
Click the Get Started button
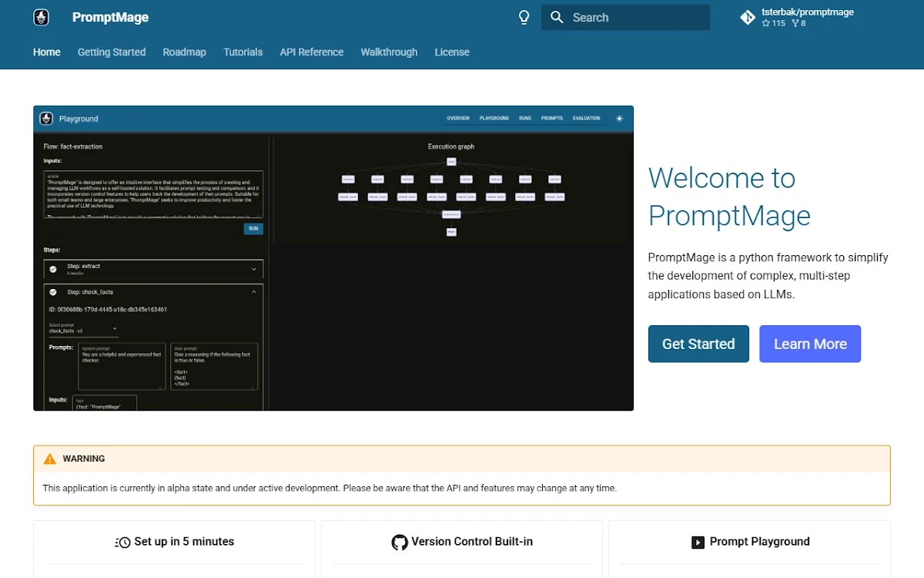(x=698, y=344)
